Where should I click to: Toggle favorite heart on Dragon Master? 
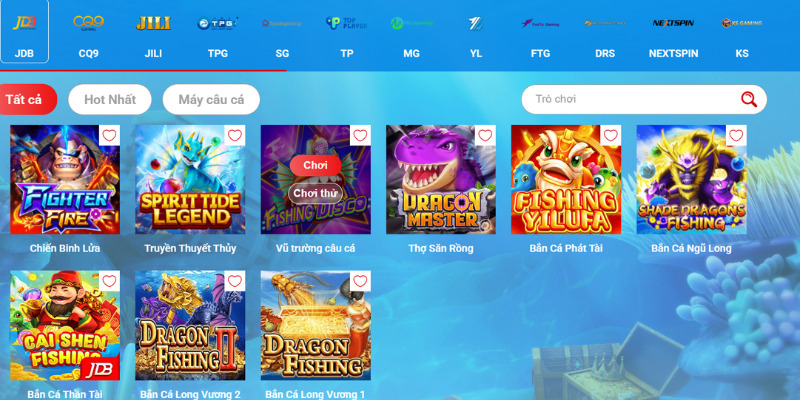point(485,135)
